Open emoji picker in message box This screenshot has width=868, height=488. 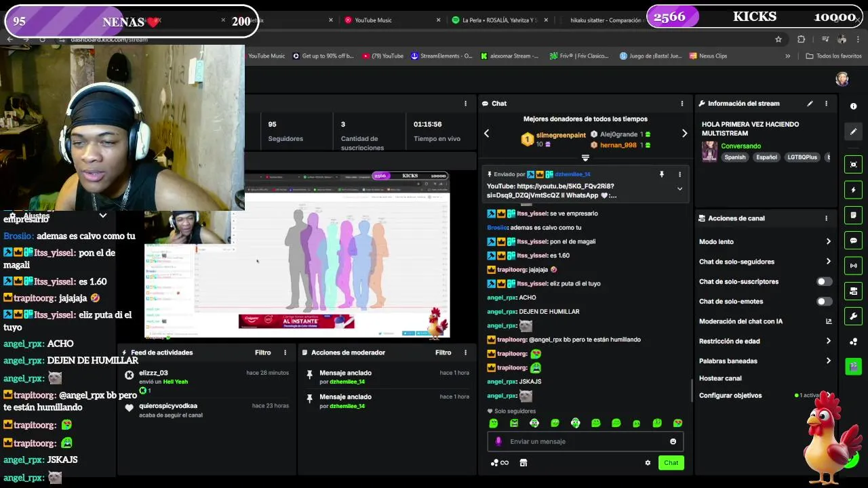coord(673,441)
